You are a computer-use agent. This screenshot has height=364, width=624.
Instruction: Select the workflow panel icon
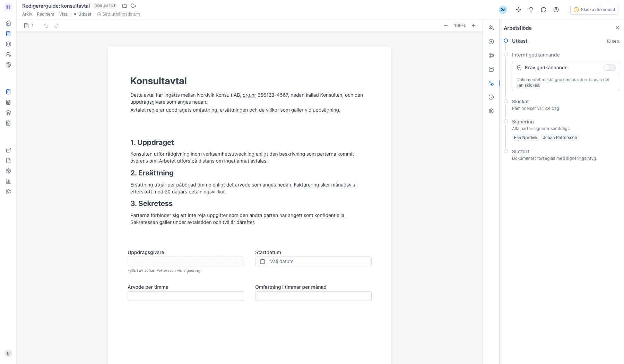tap(491, 83)
